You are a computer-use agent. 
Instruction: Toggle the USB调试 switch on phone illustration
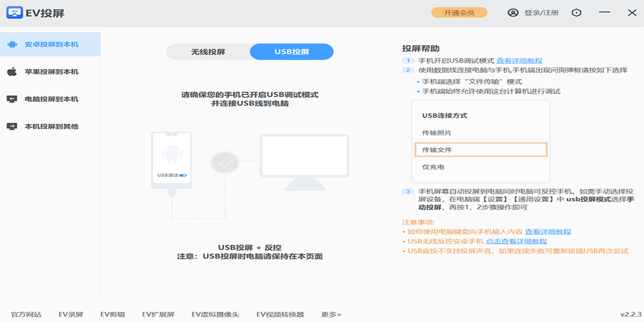pyautogui.click(x=183, y=175)
